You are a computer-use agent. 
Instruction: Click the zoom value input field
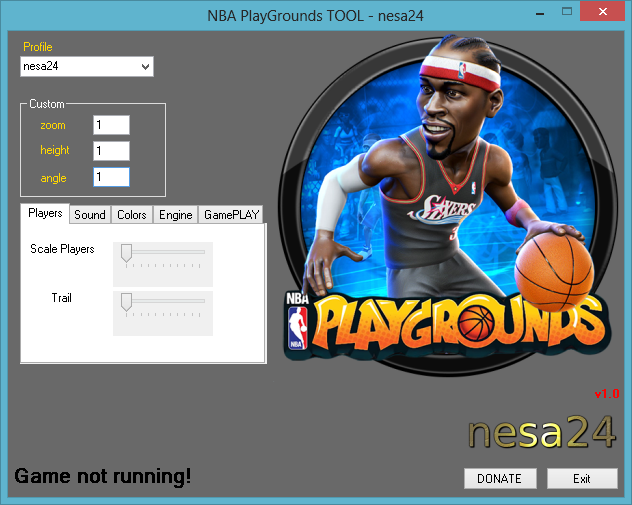coord(111,125)
